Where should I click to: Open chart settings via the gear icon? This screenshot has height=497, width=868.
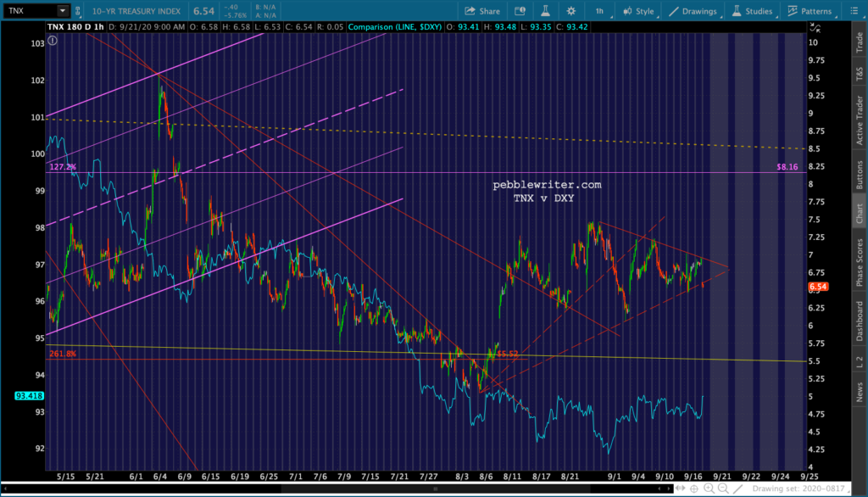[x=571, y=11]
